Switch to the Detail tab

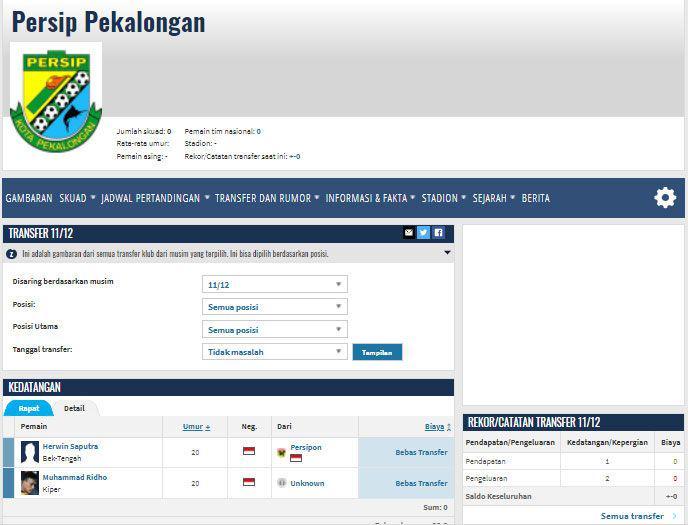coord(74,408)
